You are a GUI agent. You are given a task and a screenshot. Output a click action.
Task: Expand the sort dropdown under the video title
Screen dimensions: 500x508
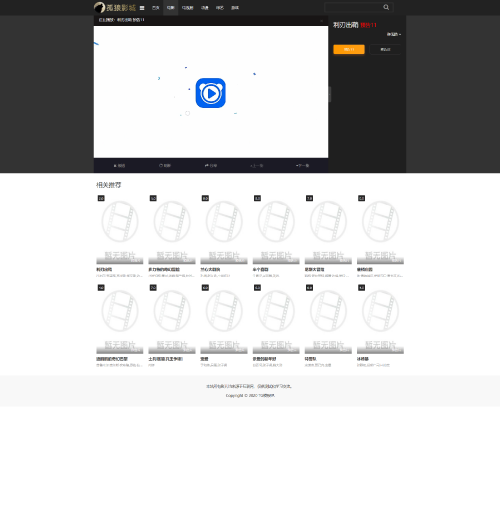[394, 34]
